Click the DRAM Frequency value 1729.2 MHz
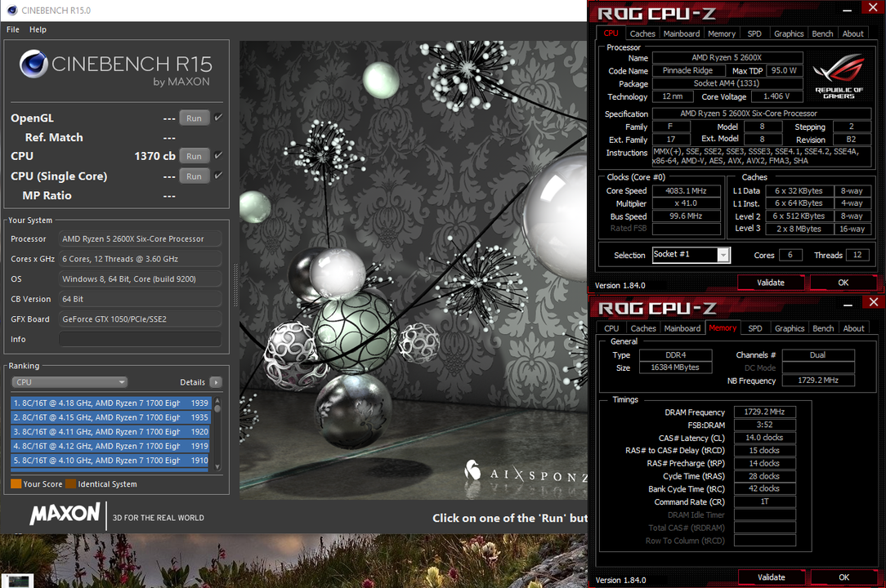Image resolution: width=886 pixels, height=588 pixels. pyautogui.click(x=764, y=412)
